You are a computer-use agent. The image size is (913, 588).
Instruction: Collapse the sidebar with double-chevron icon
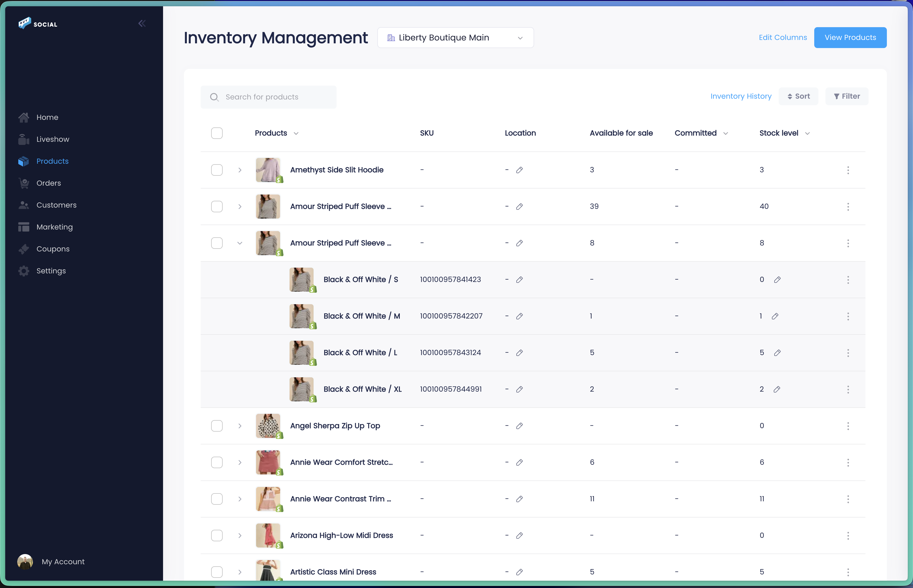pos(142,24)
